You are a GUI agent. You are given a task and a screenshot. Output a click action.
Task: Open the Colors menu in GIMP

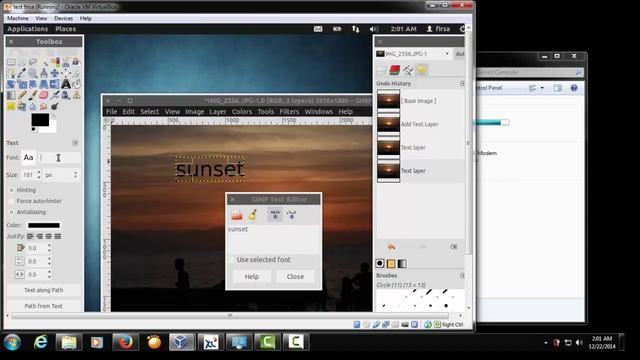pos(242,111)
